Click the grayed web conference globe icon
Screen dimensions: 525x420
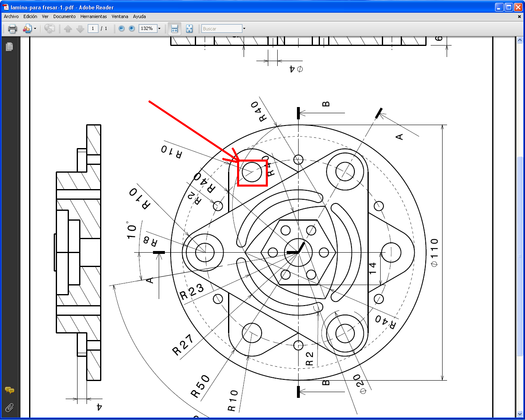50,29
